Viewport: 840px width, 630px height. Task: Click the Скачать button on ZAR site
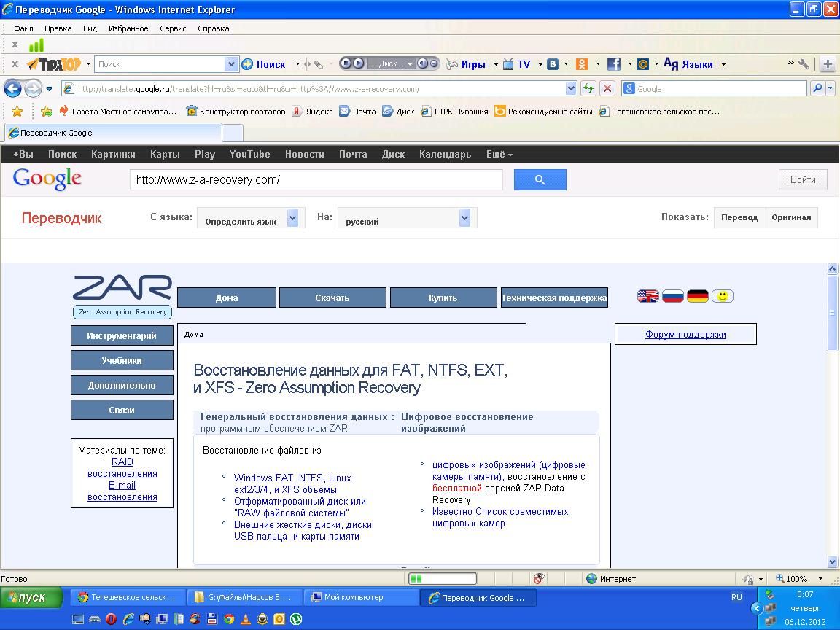(x=332, y=297)
